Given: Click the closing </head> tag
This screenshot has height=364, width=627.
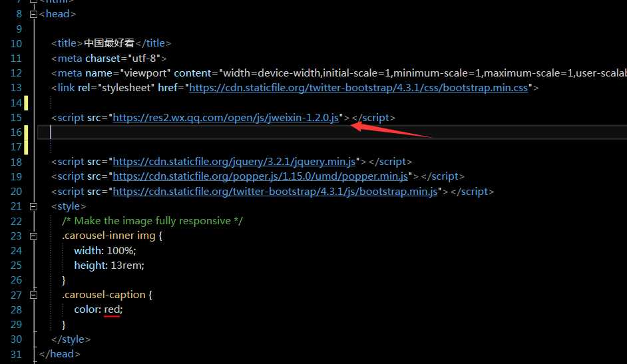Looking at the screenshot, I should pos(60,354).
